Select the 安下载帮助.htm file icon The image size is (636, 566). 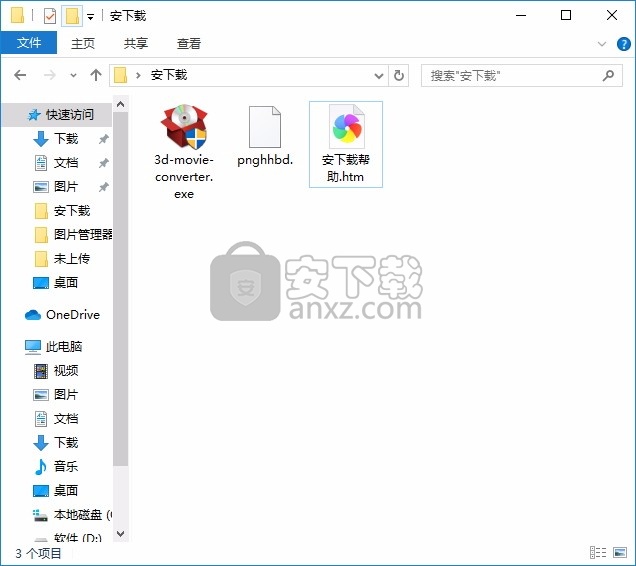pos(346,127)
